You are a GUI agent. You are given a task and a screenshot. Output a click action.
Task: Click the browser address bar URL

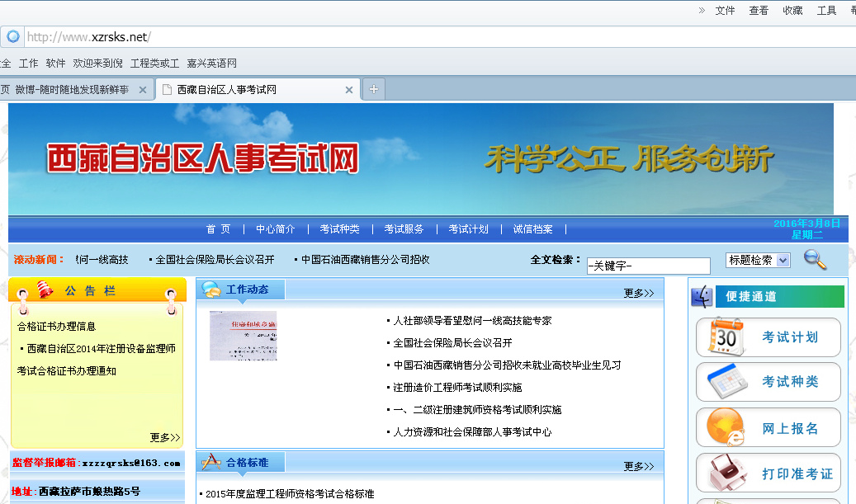(x=89, y=37)
